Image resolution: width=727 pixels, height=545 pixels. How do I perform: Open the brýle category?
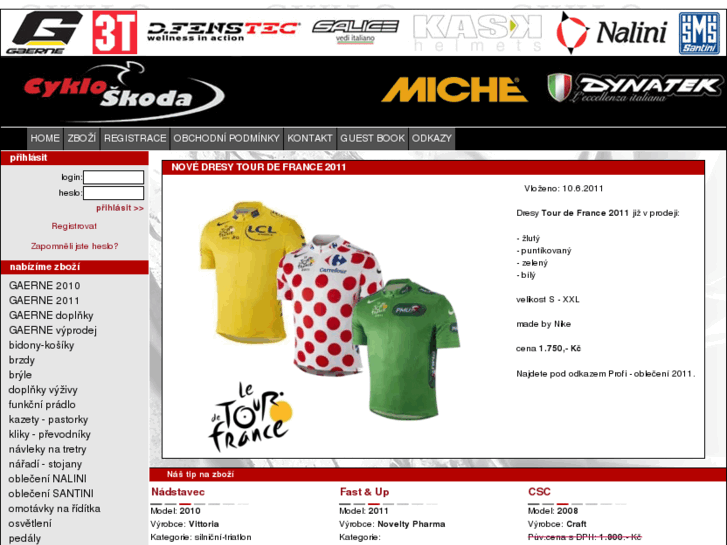coord(20,375)
